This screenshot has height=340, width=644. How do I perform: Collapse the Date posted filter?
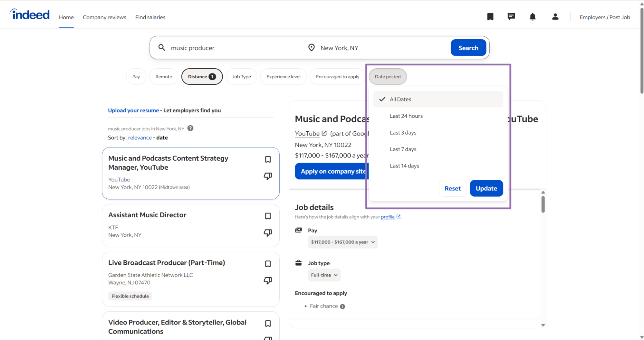tap(388, 77)
